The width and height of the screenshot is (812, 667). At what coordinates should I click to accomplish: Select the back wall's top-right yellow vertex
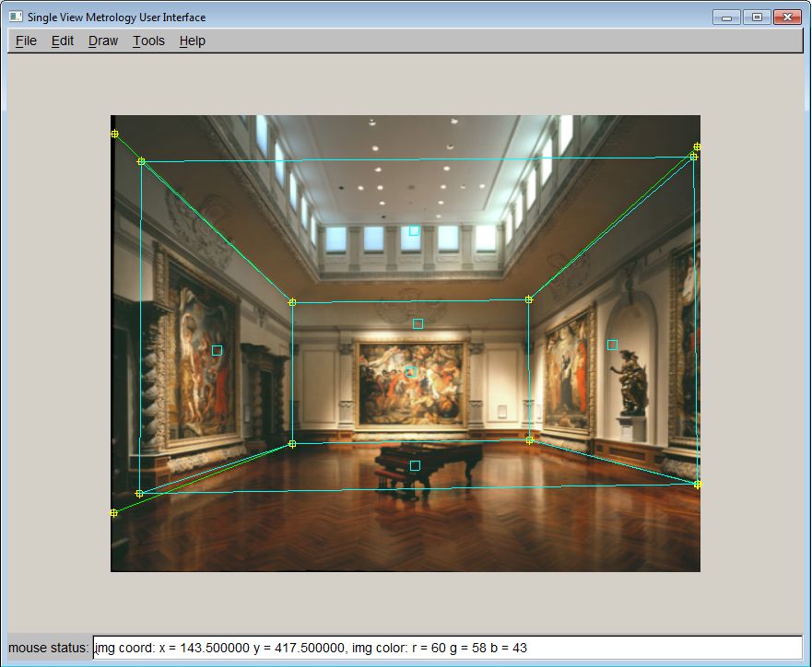pos(529,299)
